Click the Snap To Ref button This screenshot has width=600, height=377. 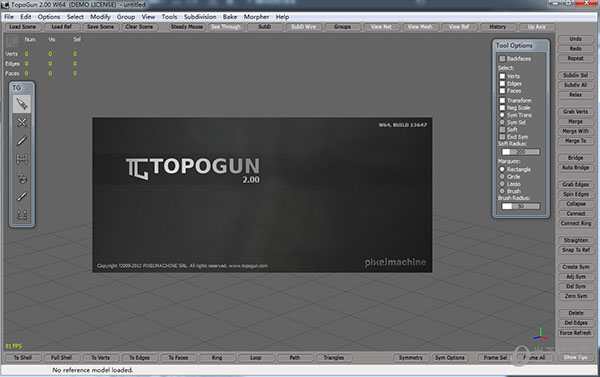click(x=576, y=250)
